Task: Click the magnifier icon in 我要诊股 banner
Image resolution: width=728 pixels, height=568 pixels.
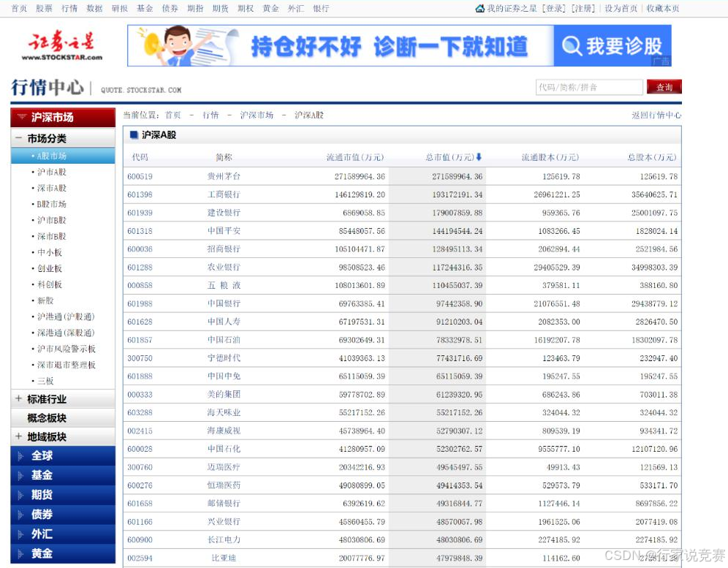Action: click(x=572, y=46)
